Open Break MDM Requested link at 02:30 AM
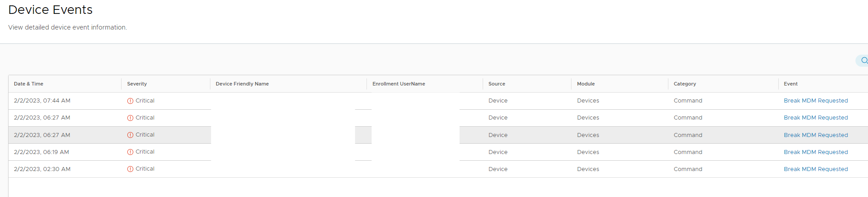The height and width of the screenshot is (197, 868). (x=816, y=169)
